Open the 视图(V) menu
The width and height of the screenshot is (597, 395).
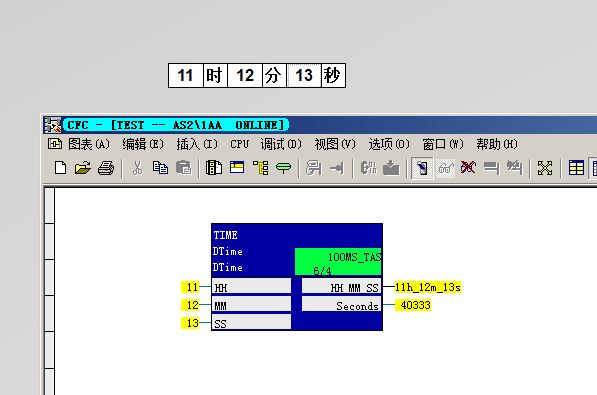pyautogui.click(x=335, y=144)
